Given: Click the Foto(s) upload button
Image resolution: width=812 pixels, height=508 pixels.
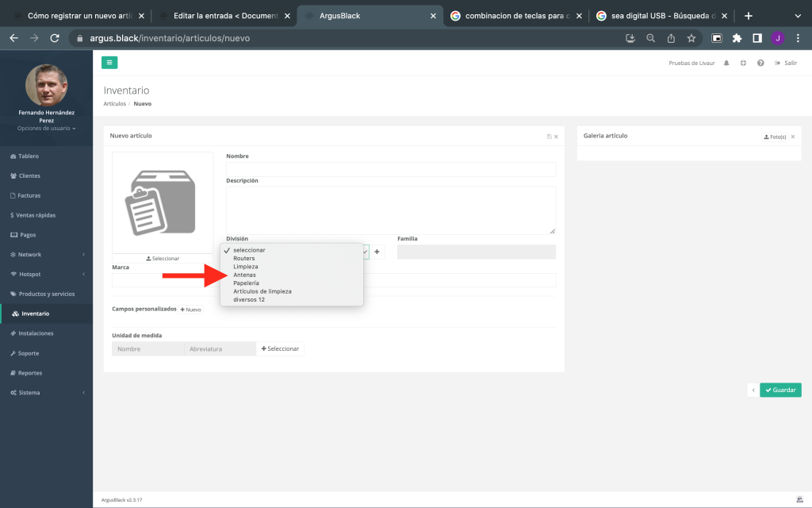Looking at the screenshot, I should point(775,137).
